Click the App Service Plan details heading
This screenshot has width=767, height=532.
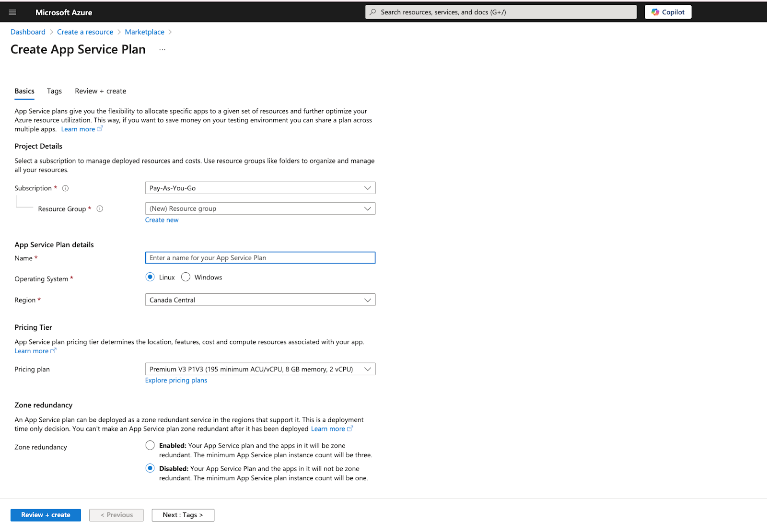point(54,245)
